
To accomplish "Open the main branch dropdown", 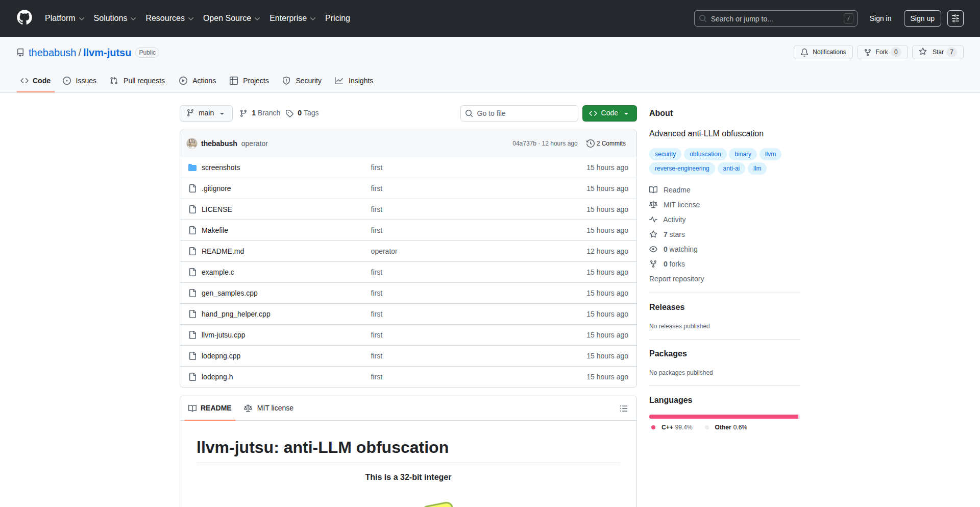I will [x=206, y=113].
